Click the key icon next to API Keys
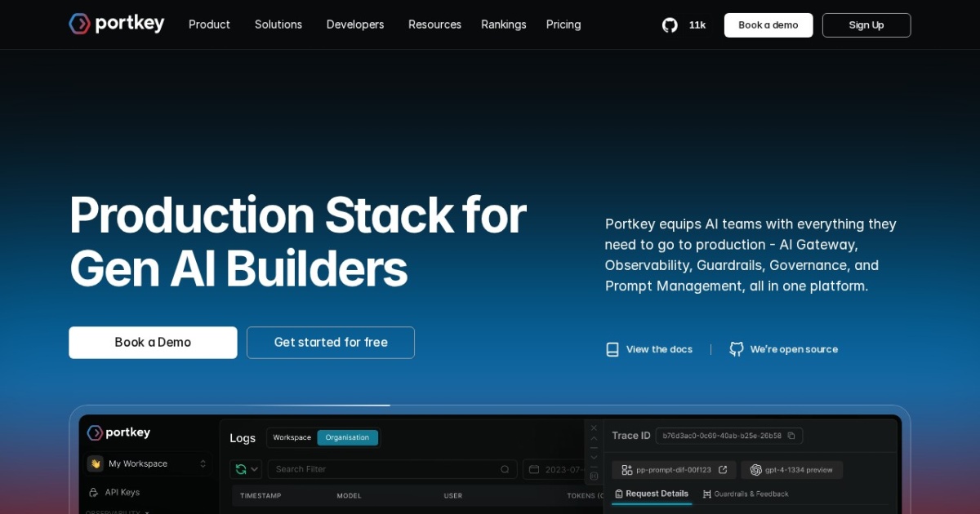 pos(94,492)
